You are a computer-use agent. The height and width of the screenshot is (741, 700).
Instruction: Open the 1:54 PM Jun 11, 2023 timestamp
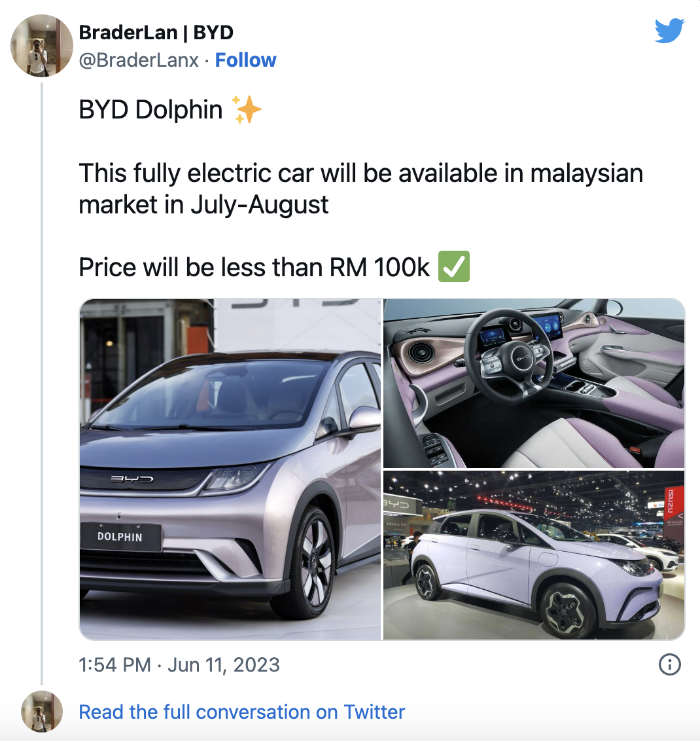[179, 665]
